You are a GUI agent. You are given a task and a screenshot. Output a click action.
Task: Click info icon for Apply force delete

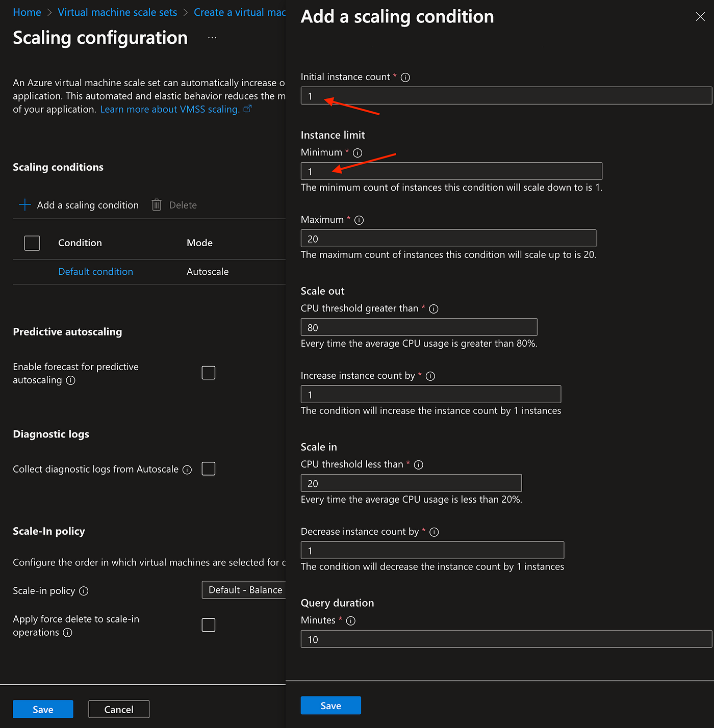(67, 633)
